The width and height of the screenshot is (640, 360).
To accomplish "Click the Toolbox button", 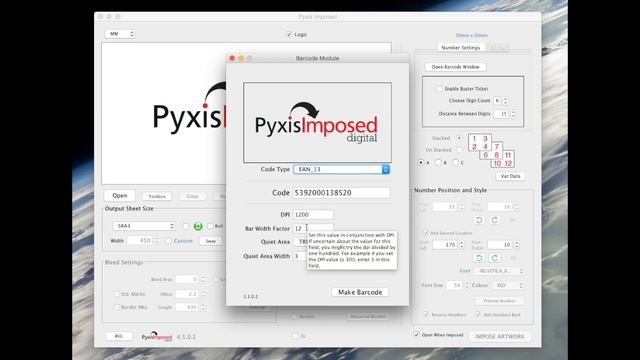I will point(157,196).
